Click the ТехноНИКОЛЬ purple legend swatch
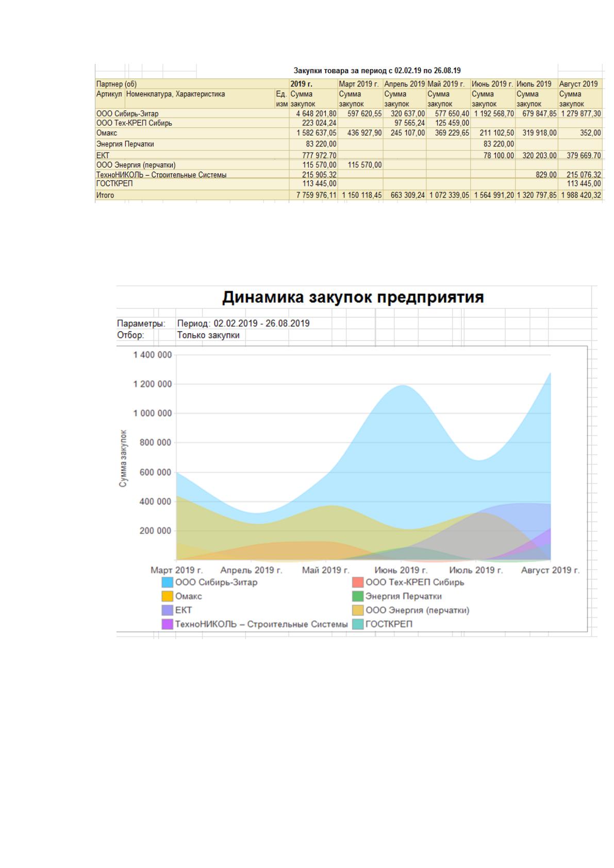Image resolution: width=614 pixels, height=868 pixels. pyautogui.click(x=167, y=624)
